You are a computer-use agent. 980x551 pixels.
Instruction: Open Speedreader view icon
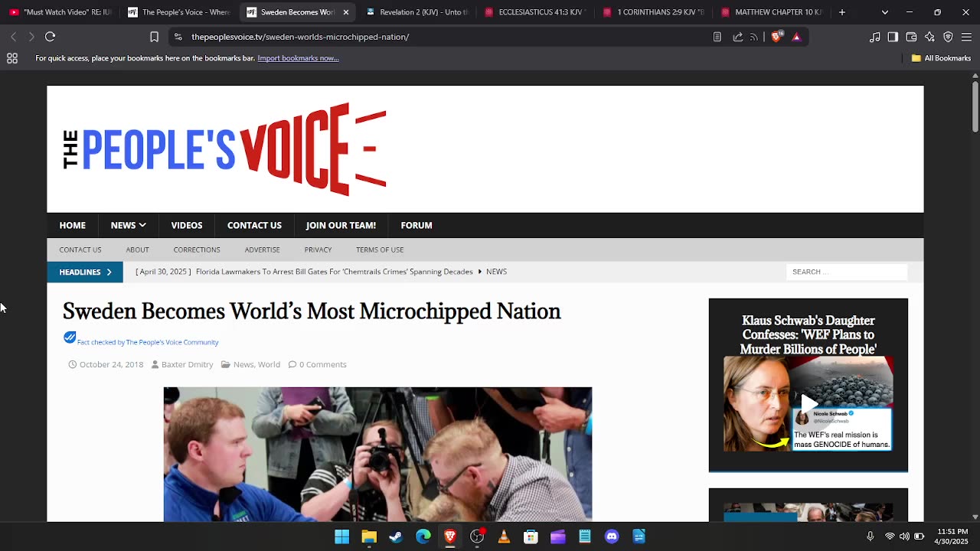point(717,37)
